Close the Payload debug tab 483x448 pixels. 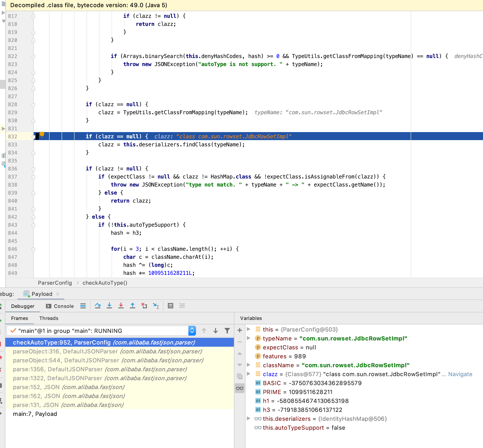click(57, 294)
